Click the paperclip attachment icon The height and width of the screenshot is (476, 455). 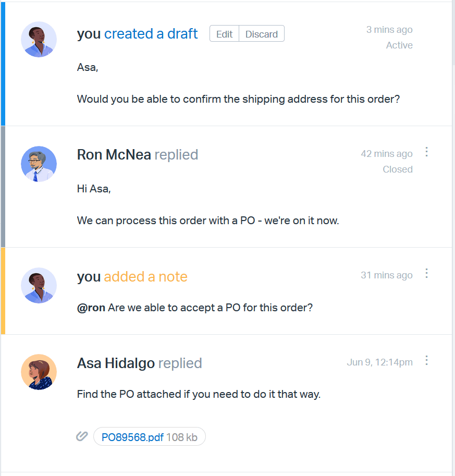coord(82,436)
